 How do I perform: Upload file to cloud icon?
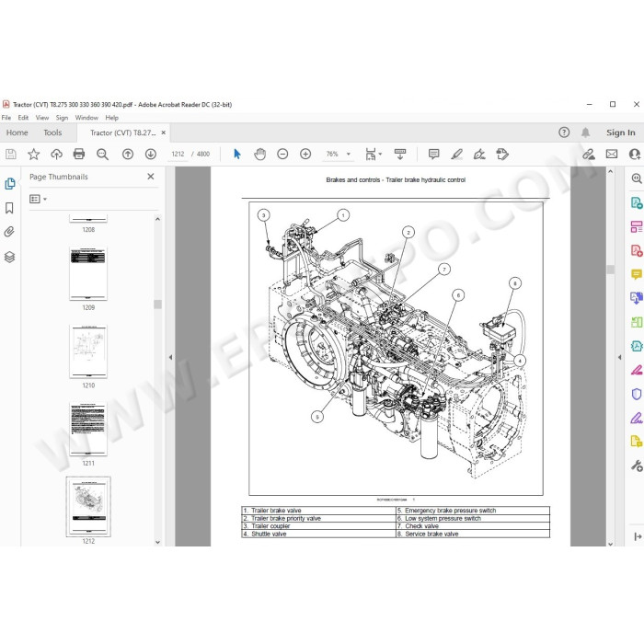pyautogui.click(x=56, y=154)
